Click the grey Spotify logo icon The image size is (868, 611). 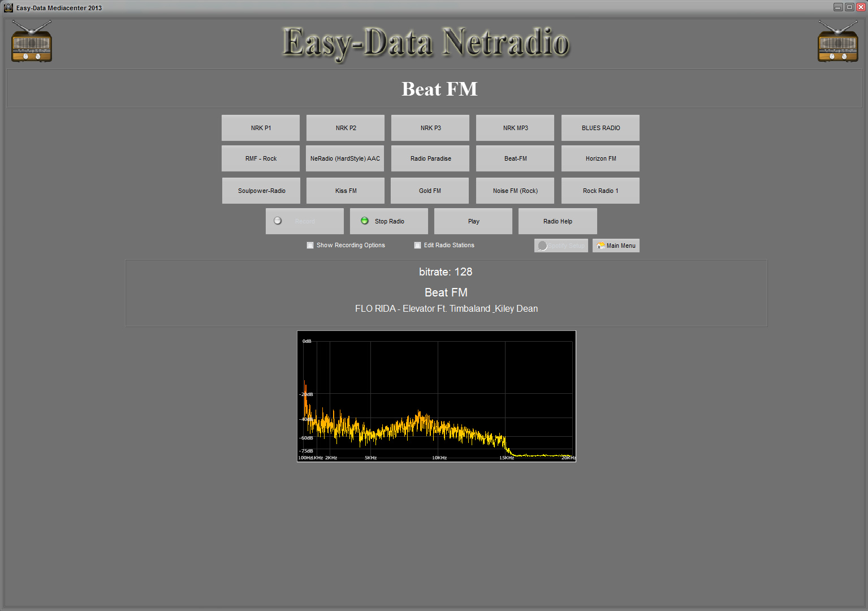coord(542,246)
